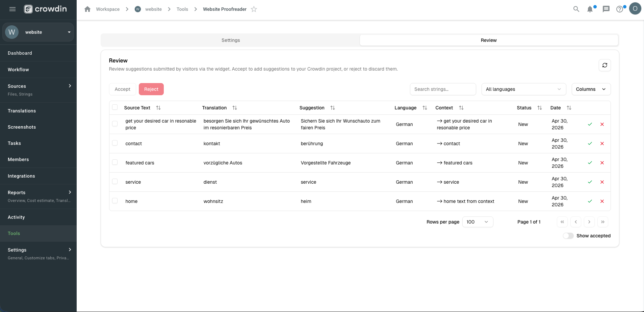644x312 pixels.
Task: Reject the 'featured cars' suggestion with red X
Action: pos(602,163)
